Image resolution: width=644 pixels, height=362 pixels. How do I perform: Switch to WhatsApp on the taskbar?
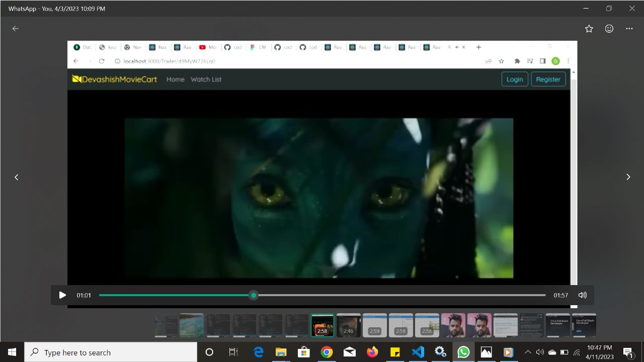(463, 352)
